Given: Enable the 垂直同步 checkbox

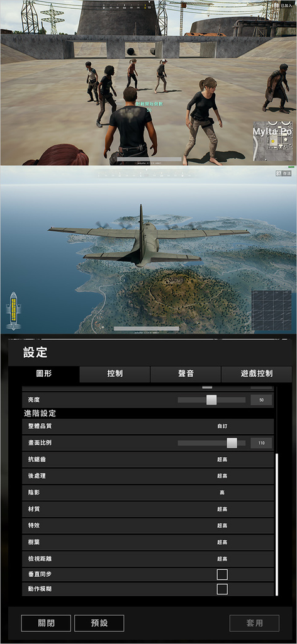Looking at the screenshot, I should click(222, 575).
